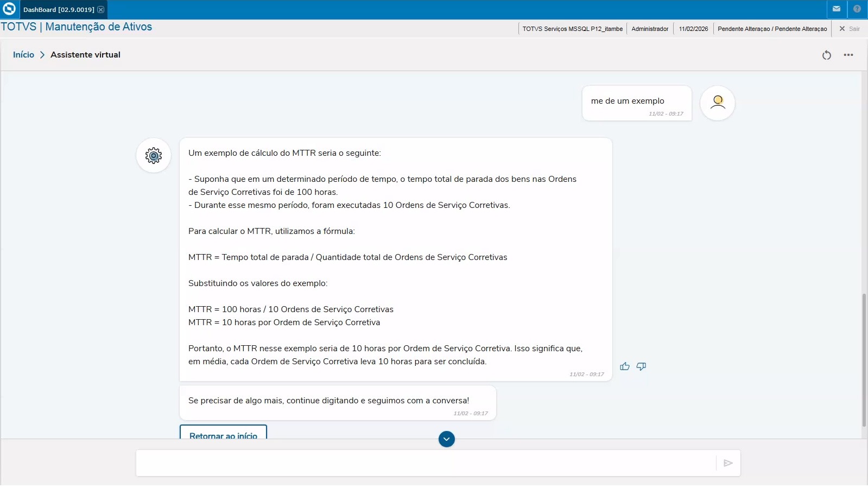This screenshot has height=488, width=868.
Task: Click the assistant gear avatar
Action: [154, 156]
